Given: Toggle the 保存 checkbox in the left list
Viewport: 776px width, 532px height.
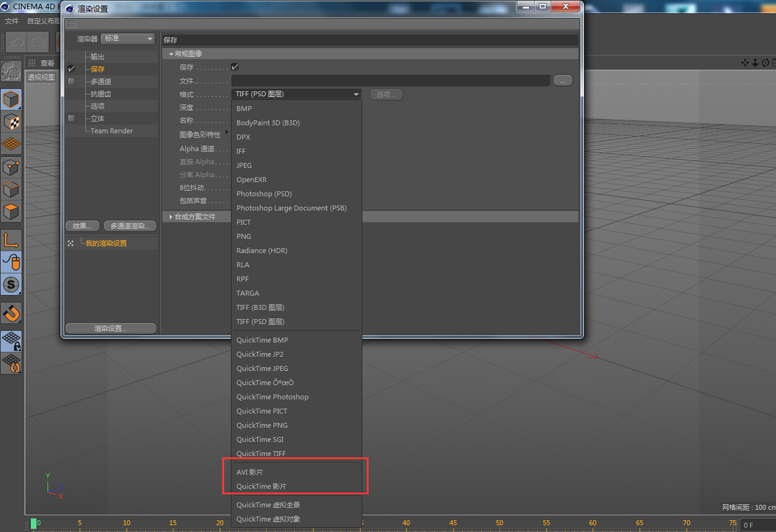Looking at the screenshot, I should click(72, 69).
